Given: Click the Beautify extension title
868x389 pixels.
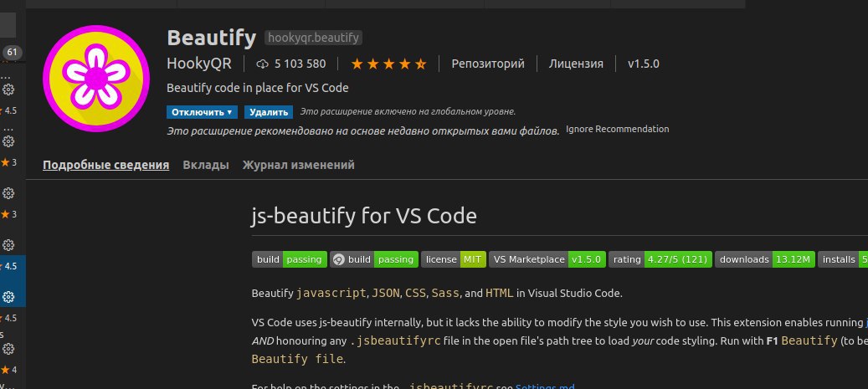Looking at the screenshot, I should 212,38.
